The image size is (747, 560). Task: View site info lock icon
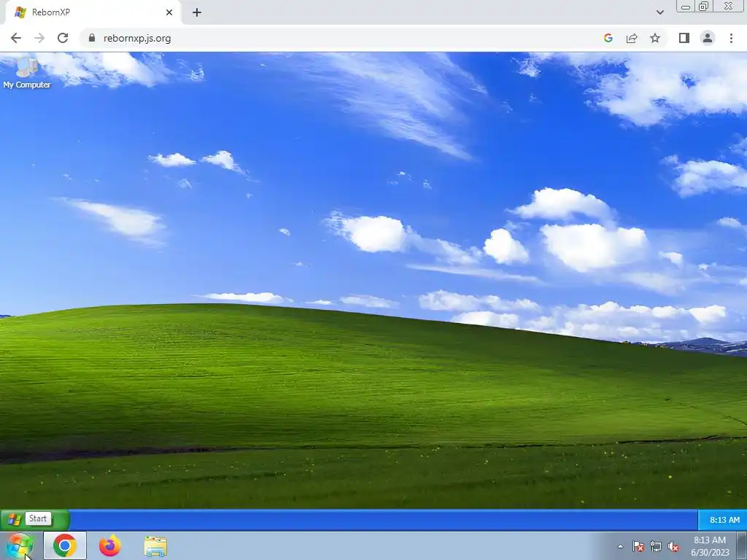(x=91, y=38)
